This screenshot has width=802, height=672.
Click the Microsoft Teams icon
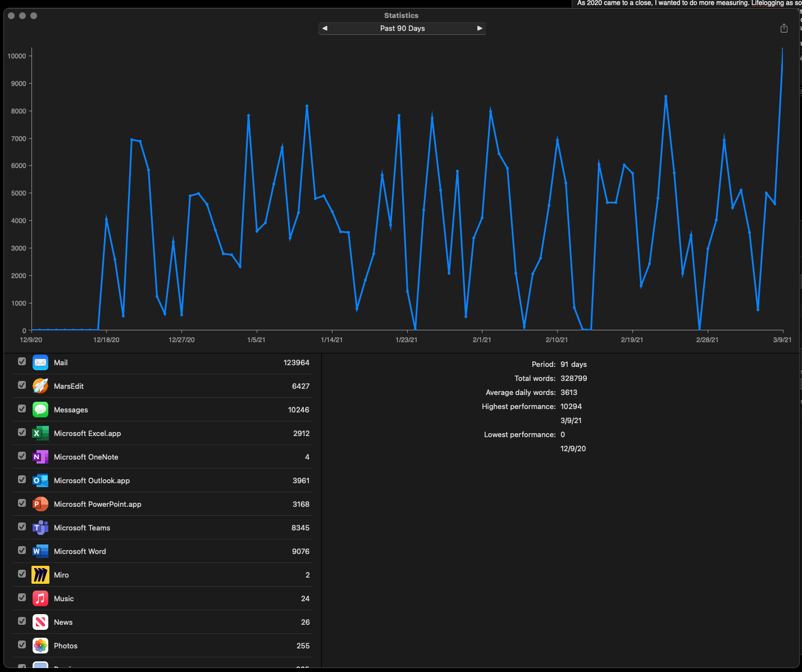point(40,528)
